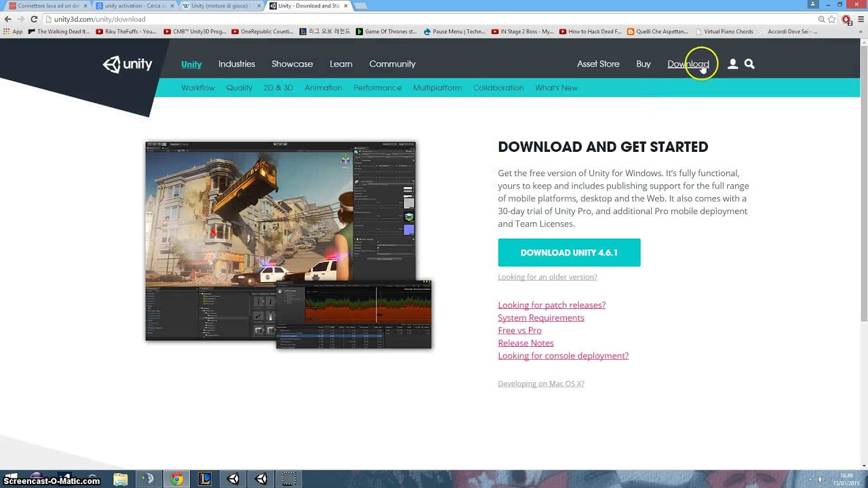Click the Download Unity 4.6.1 button
The image size is (868, 488).
[x=569, y=252]
